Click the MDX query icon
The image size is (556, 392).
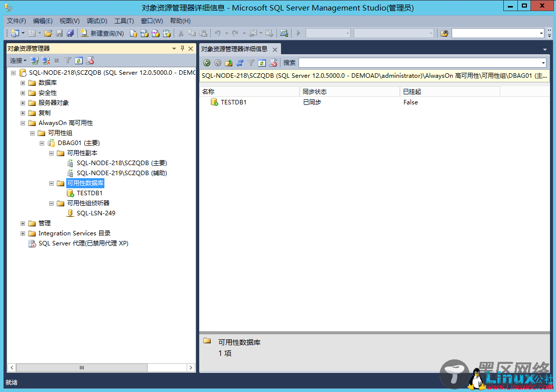(x=145, y=33)
